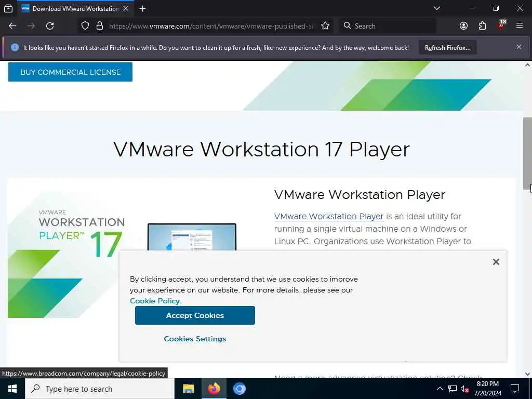This screenshot has height=399, width=532.
Task: Click the info icon in notification bar
Action: click(15, 47)
